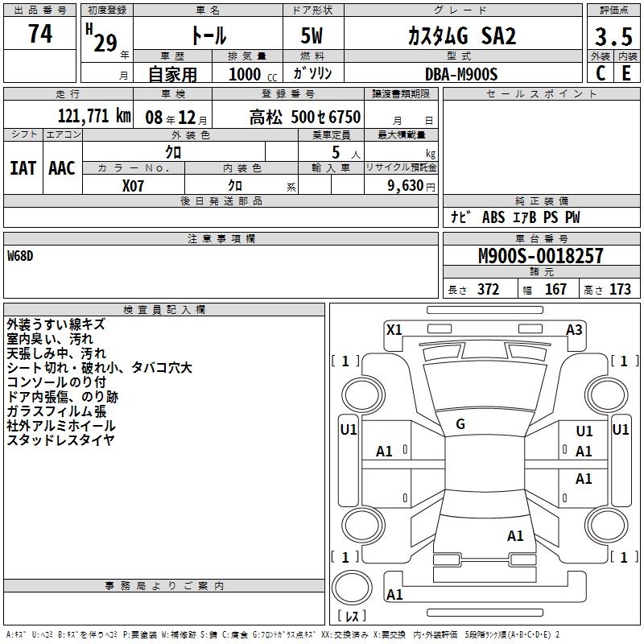The image size is (644, 644).
Task: Select the chassis number M900S-0018257
Action: pos(541,256)
